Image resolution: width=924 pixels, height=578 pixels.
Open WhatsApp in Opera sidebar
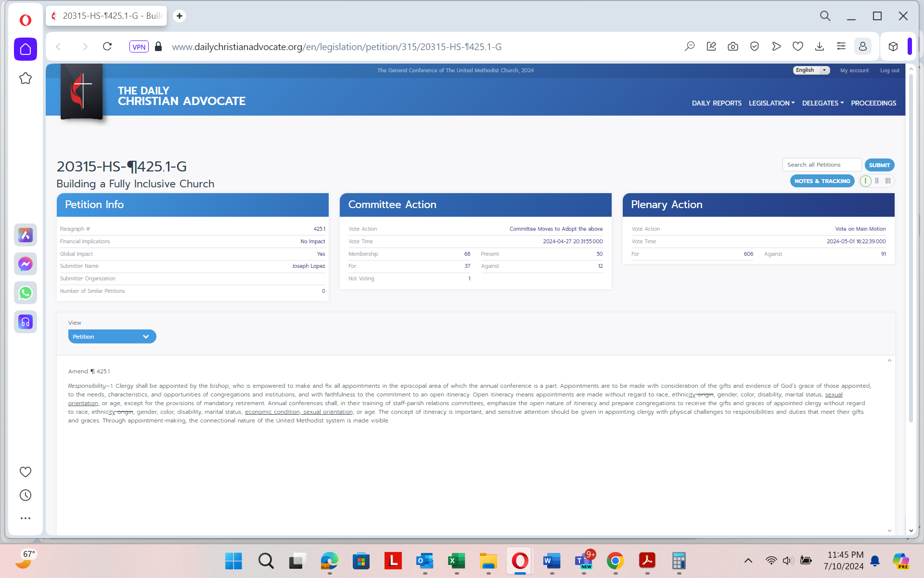pyautogui.click(x=26, y=293)
